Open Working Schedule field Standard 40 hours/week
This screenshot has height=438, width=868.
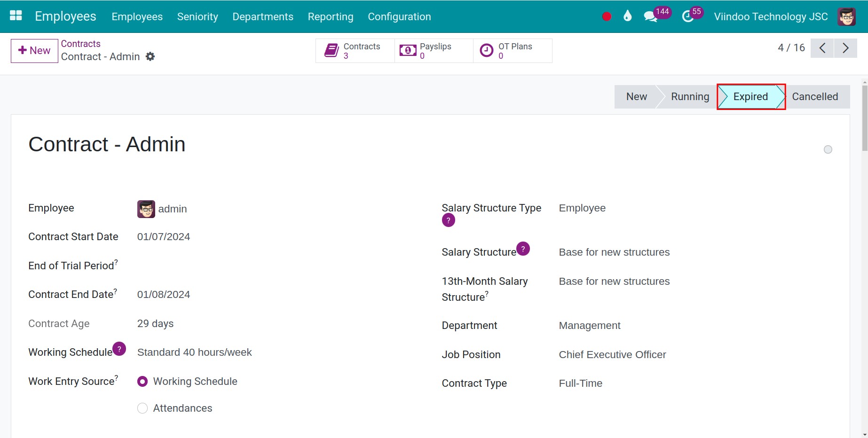coord(195,352)
